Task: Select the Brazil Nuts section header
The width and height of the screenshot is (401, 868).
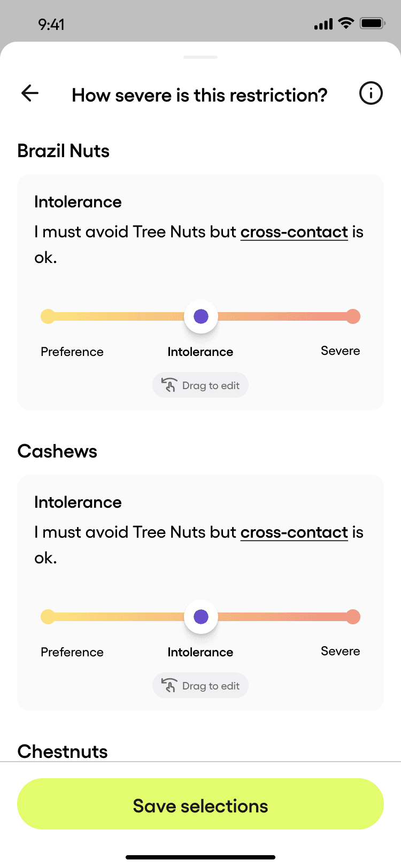Action: pyautogui.click(x=64, y=150)
